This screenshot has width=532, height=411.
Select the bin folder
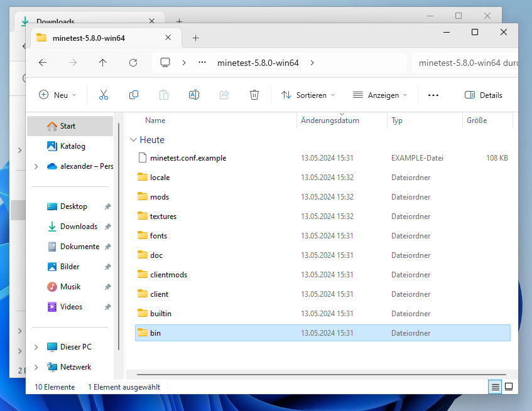coord(323,333)
